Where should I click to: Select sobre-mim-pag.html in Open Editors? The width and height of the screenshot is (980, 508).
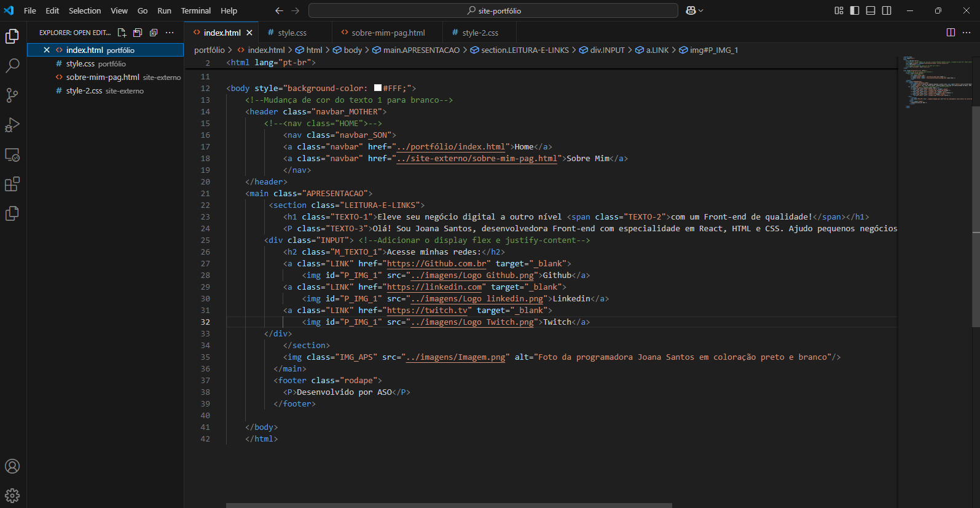click(x=105, y=77)
